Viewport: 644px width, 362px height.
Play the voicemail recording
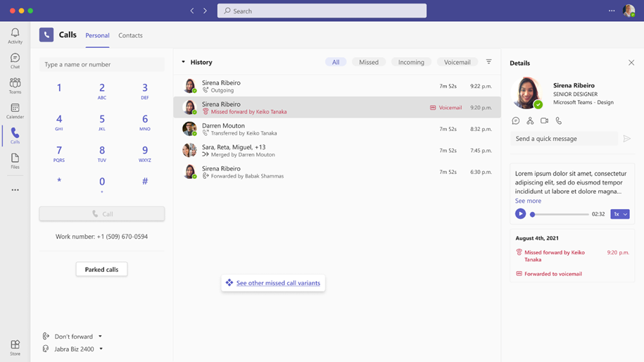tap(520, 213)
